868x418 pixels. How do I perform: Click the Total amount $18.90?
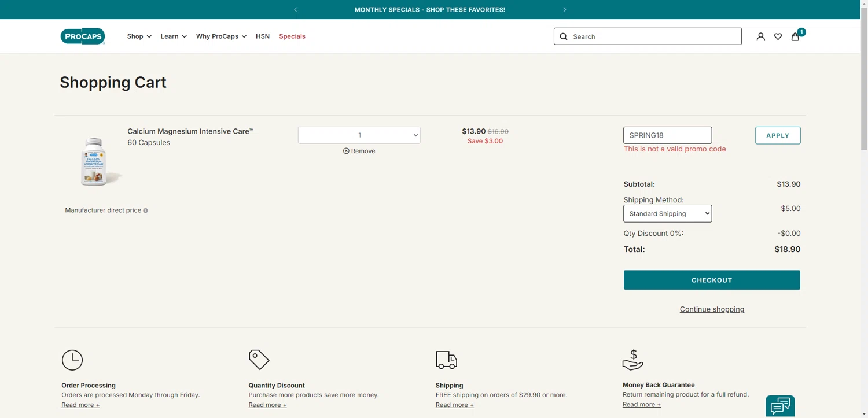pos(788,250)
